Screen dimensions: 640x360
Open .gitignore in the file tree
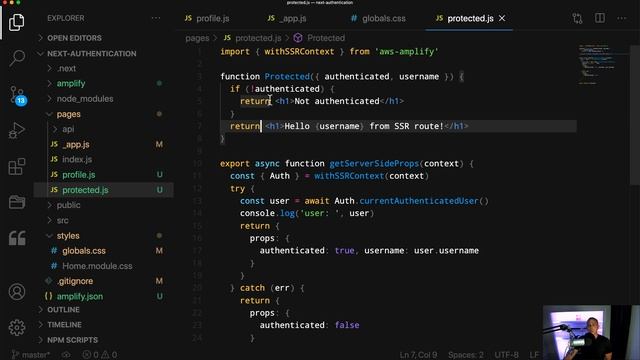[75, 281]
